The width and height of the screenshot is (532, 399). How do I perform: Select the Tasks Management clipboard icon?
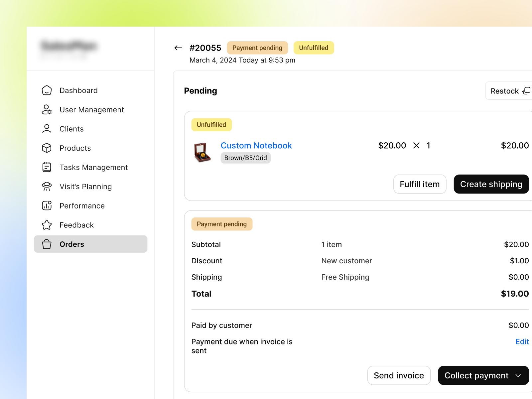pyautogui.click(x=47, y=167)
